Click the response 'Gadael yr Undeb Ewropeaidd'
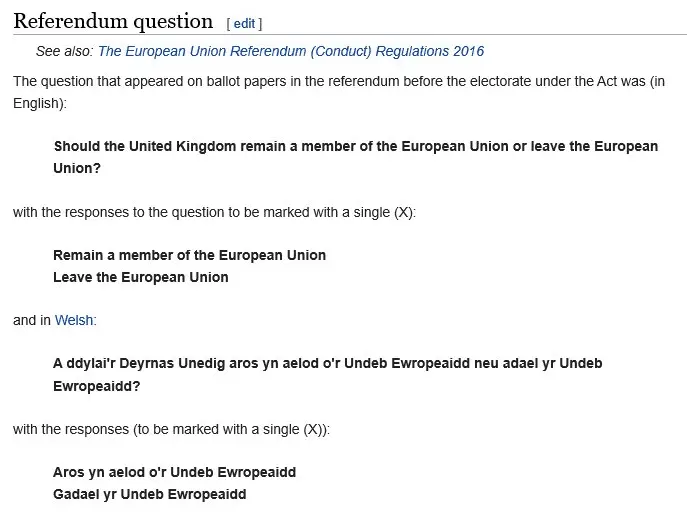The width and height of the screenshot is (687, 524). (149, 494)
